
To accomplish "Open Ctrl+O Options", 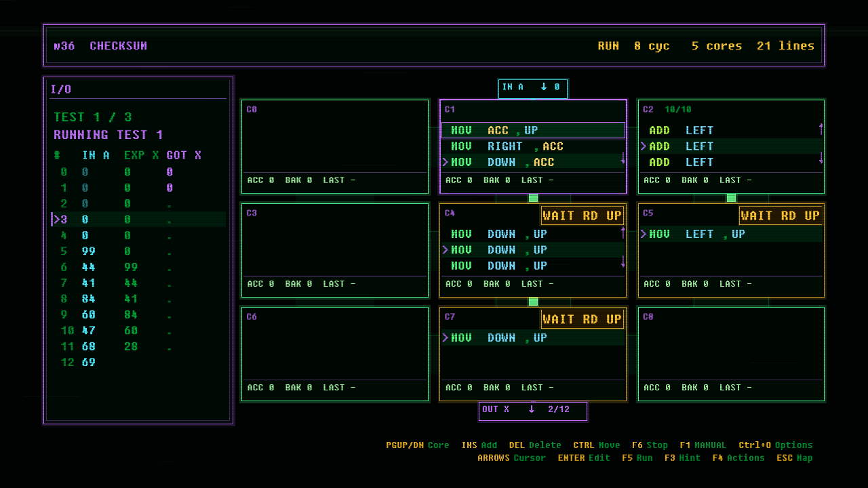I will coord(775,445).
